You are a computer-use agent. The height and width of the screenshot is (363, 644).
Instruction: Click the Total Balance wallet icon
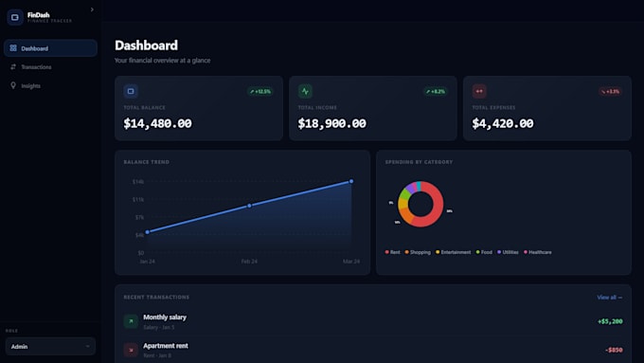(131, 91)
